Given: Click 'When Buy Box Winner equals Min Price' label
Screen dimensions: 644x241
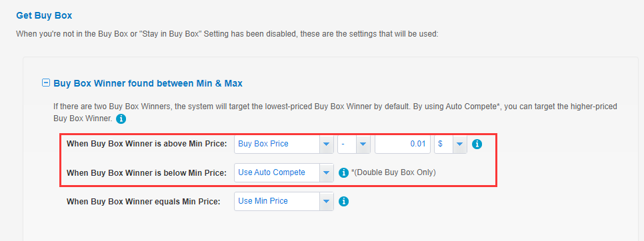Looking at the screenshot, I should click(143, 202).
